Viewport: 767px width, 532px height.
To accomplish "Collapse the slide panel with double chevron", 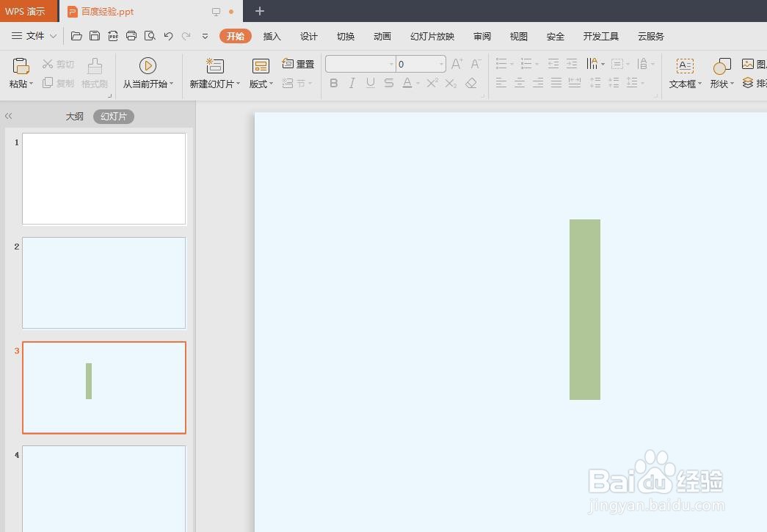I will click(8, 117).
